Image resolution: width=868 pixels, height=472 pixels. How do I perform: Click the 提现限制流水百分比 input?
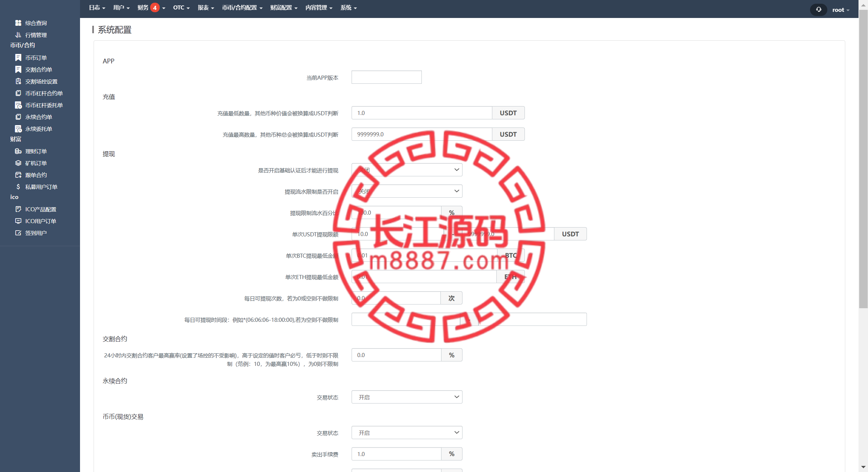click(396, 213)
